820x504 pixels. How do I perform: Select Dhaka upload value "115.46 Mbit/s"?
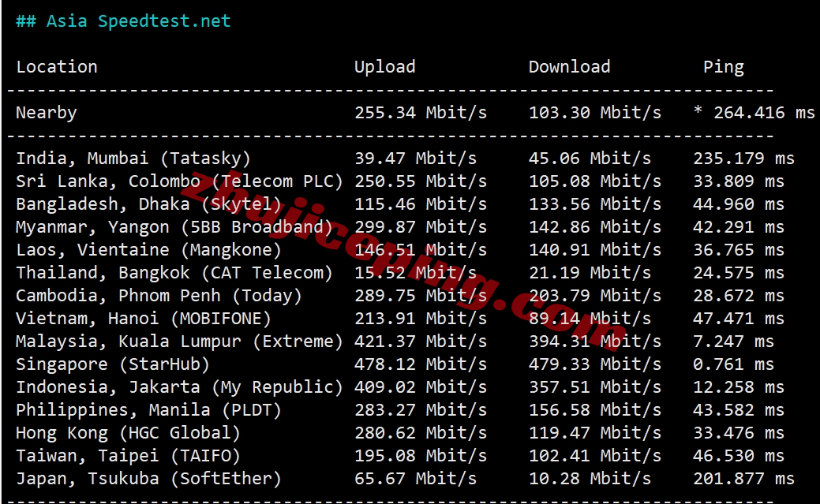point(421,204)
